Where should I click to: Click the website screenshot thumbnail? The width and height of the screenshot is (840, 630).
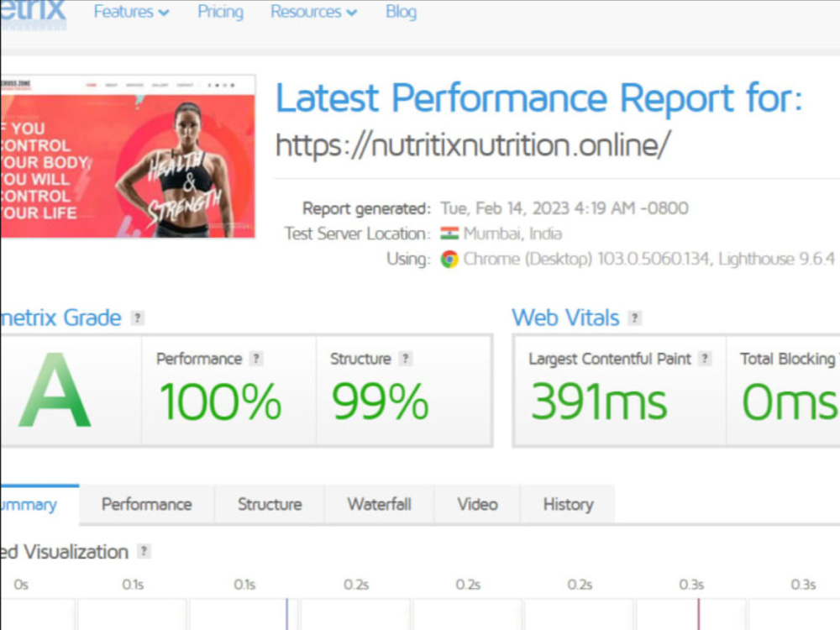128,156
